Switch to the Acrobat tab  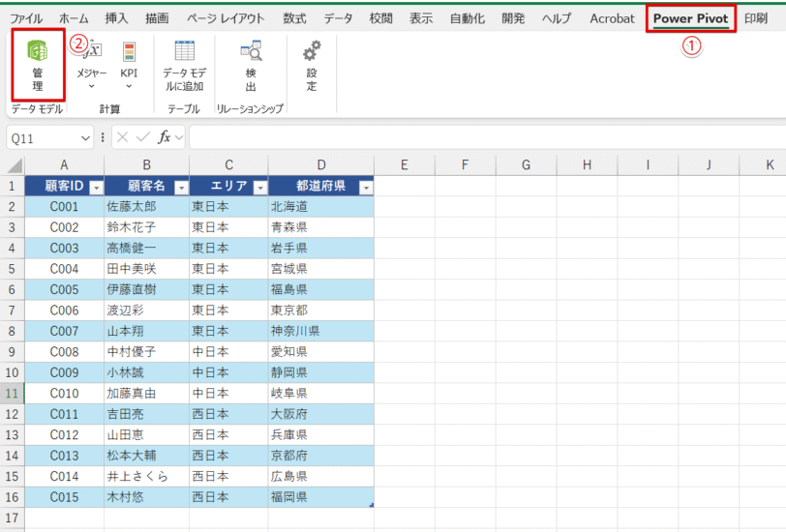coord(612,18)
